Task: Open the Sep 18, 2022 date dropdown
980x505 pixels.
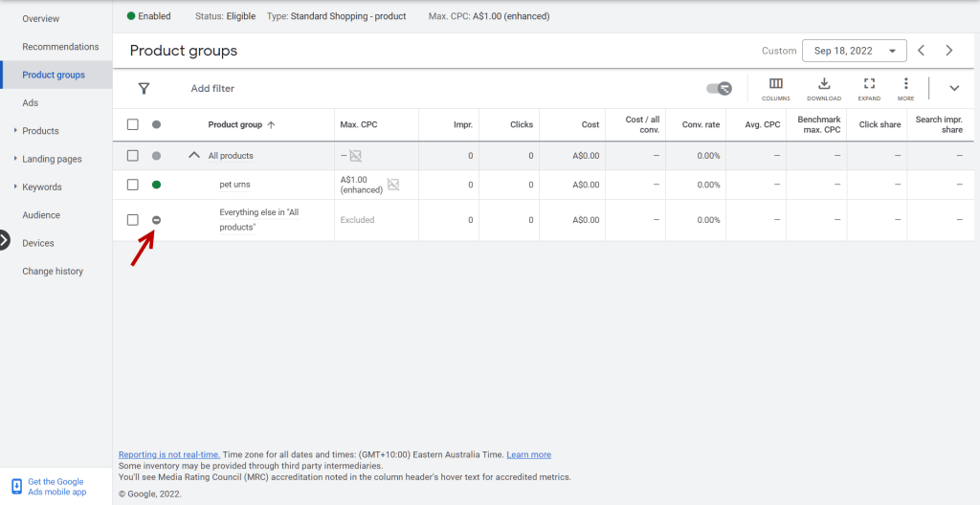Action: [855, 51]
